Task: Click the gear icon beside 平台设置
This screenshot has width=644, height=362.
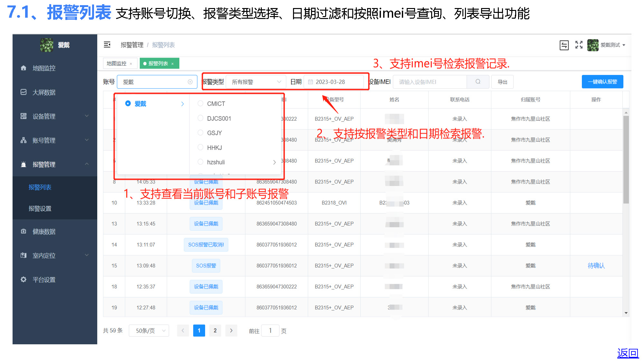Action: [x=24, y=279]
